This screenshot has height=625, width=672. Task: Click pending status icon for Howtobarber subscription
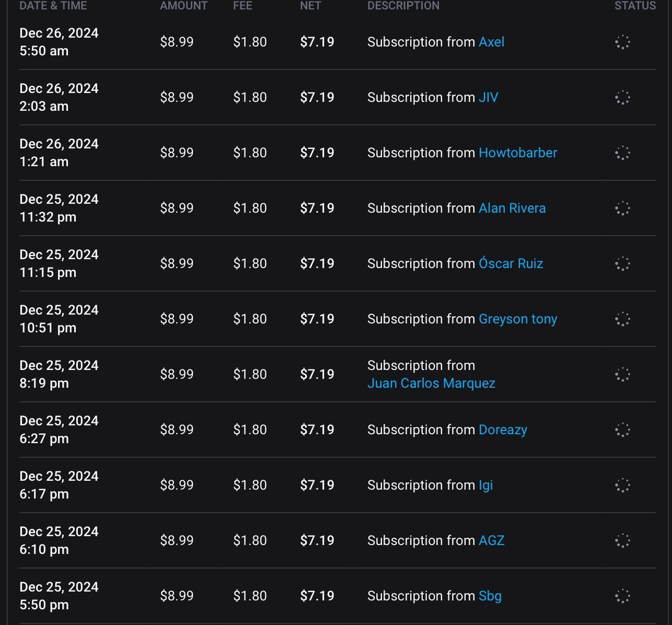(x=622, y=153)
